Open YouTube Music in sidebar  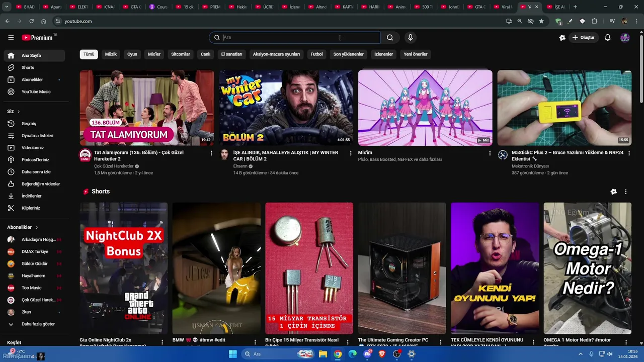(x=34, y=92)
